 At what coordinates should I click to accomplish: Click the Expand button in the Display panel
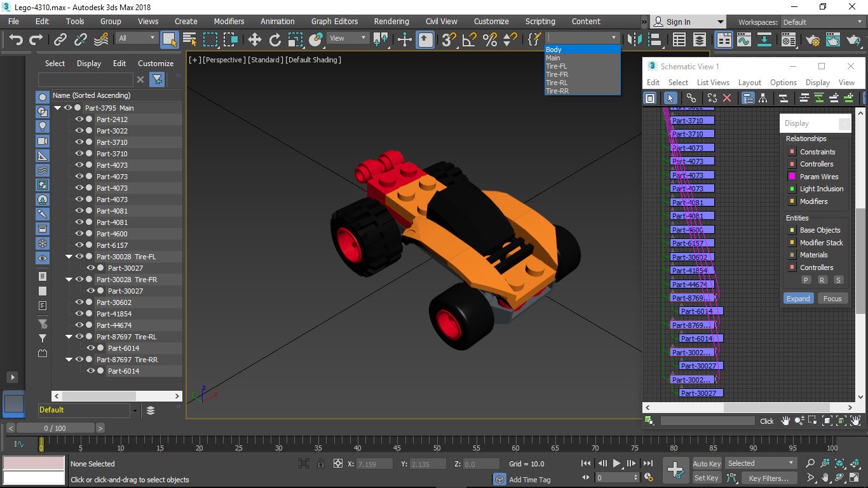798,298
